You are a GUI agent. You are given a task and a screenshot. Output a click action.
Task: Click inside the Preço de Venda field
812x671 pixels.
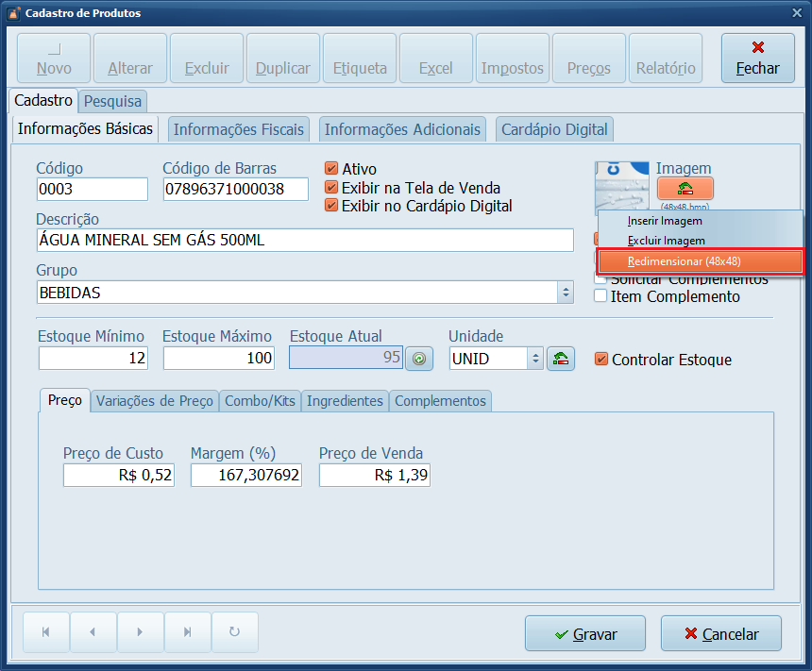coord(374,477)
